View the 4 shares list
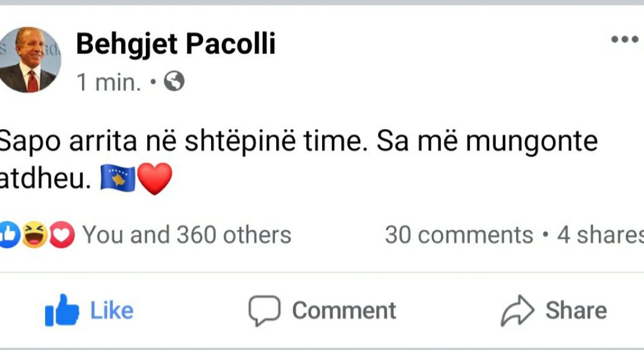Viewport: 644px width, 350px height. 600,235
